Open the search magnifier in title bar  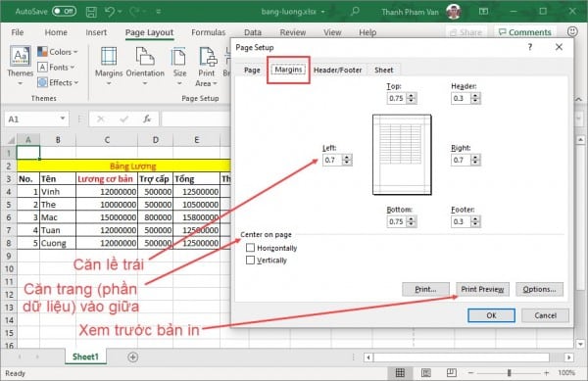[355, 11]
